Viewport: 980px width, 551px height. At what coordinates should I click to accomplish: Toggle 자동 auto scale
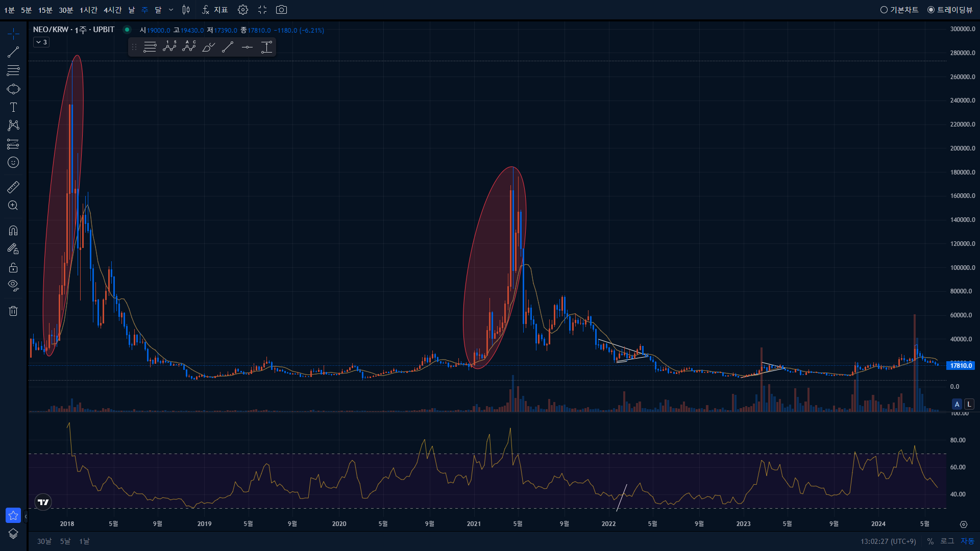pyautogui.click(x=968, y=541)
